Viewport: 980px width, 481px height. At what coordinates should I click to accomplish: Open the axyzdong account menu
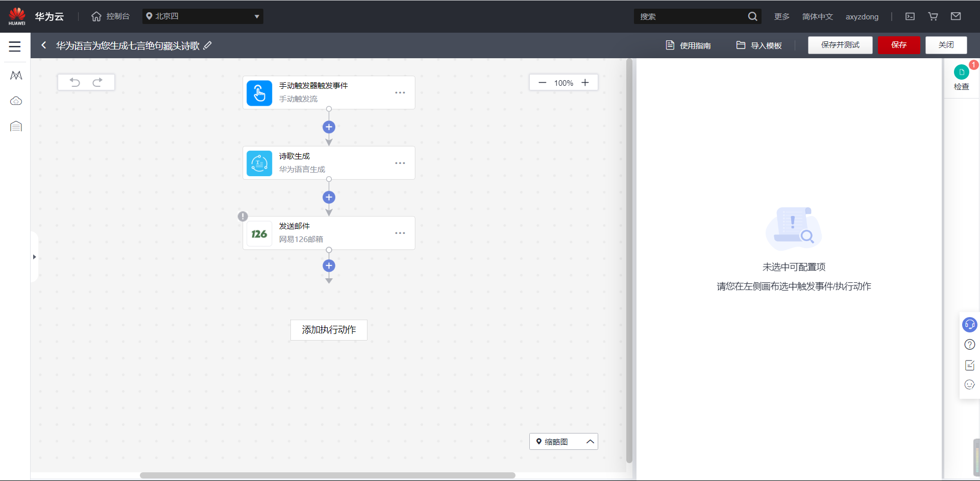[862, 16]
